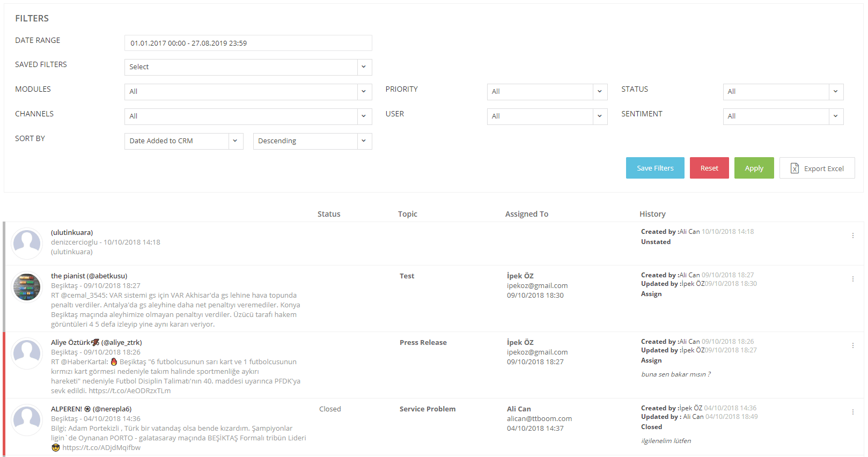
Task: Open options menu for the pianist entry
Action: (852, 279)
